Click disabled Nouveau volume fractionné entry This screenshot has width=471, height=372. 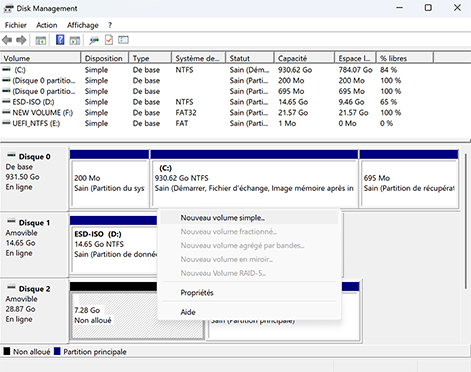[x=249, y=231]
